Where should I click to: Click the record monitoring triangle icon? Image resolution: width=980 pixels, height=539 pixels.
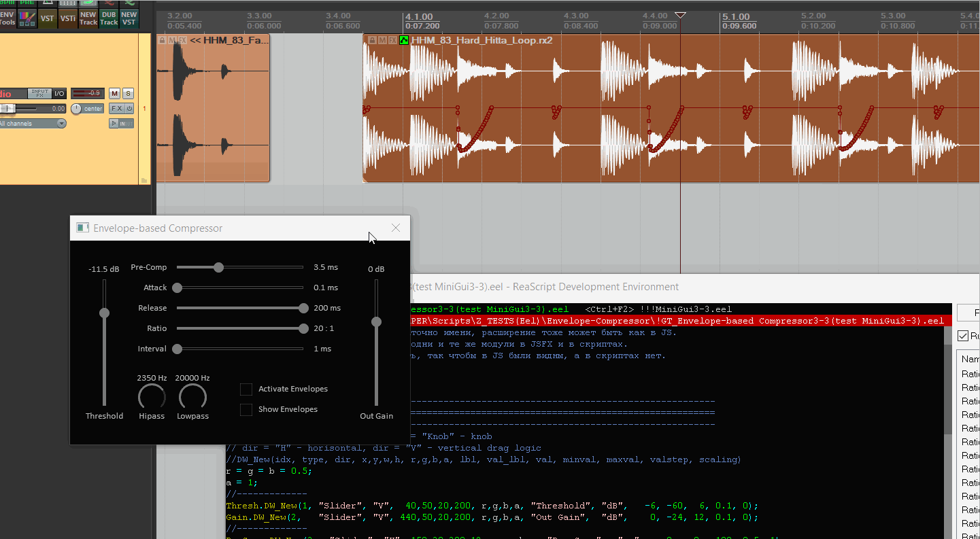(113, 124)
